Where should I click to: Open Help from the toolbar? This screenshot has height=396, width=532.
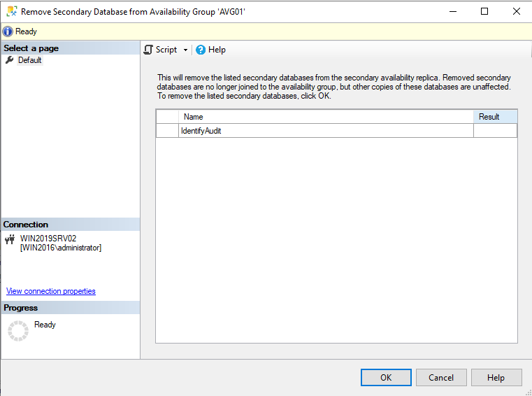point(210,50)
